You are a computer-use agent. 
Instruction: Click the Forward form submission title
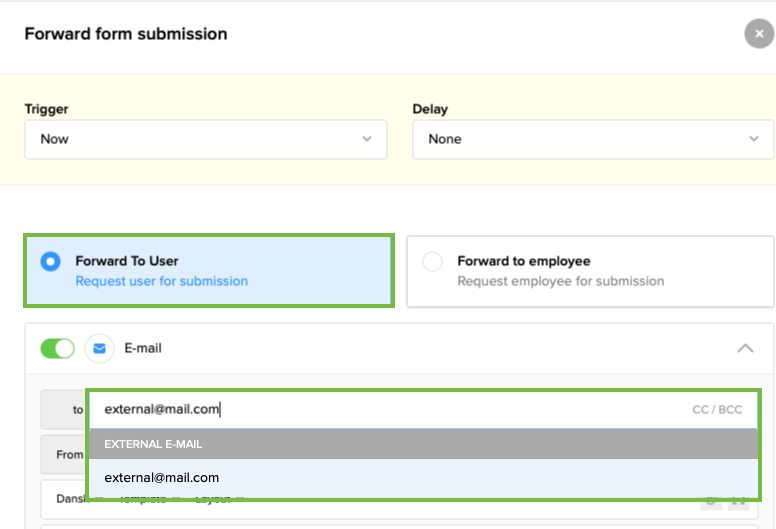[125, 34]
